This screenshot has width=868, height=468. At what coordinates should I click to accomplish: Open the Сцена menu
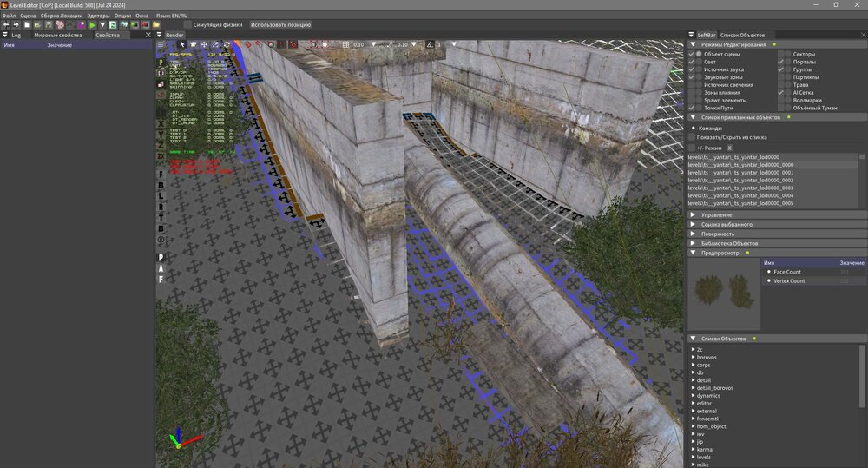click(28, 16)
